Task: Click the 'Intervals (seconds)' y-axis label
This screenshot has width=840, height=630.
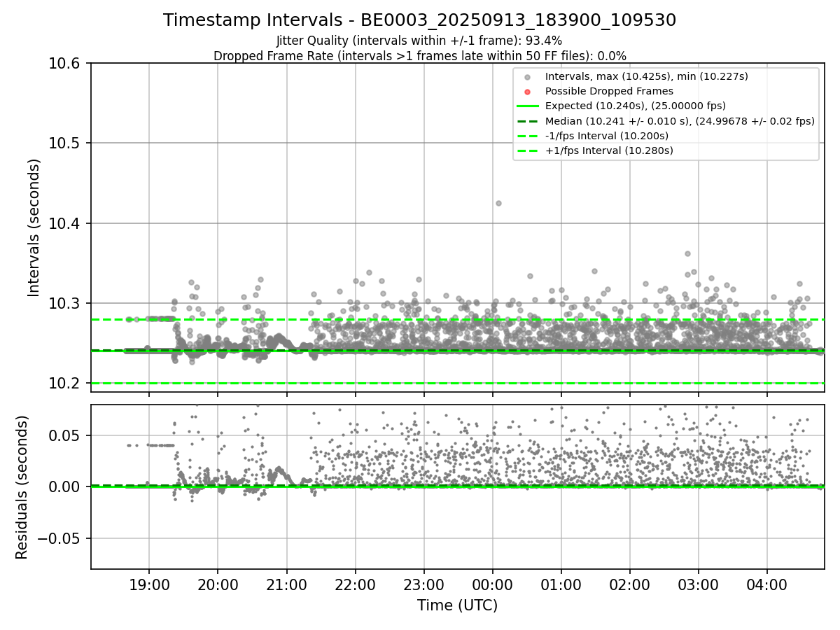Action: [x=34, y=227]
